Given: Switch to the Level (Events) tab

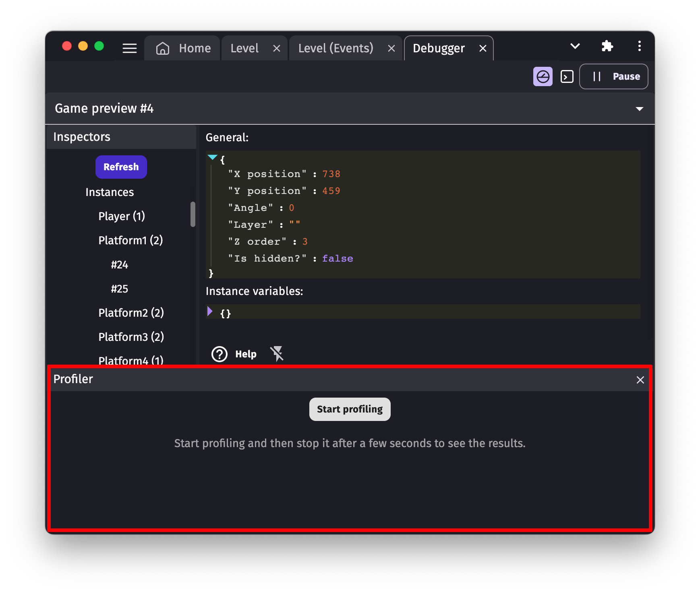Looking at the screenshot, I should point(336,48).
